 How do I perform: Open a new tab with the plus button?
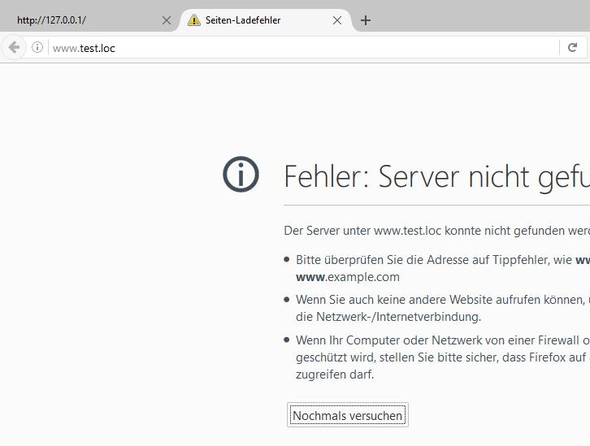pos(365,20)
